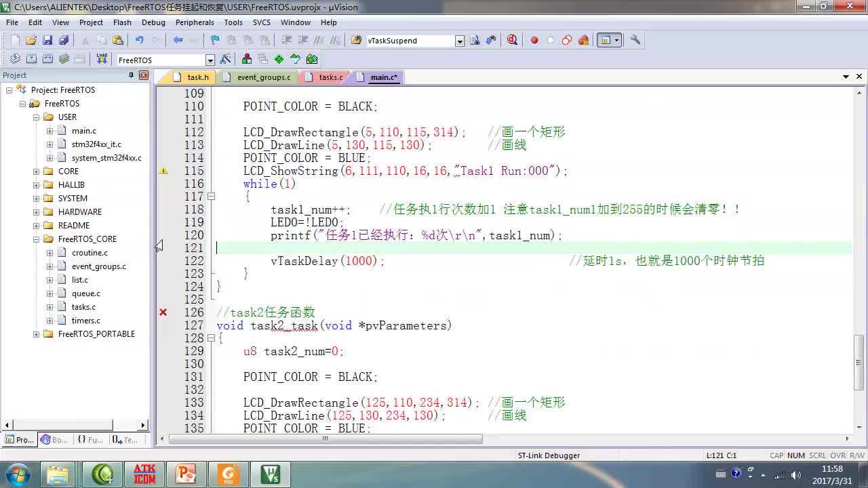Collapse the task2_task function fold at line 128

pos(211,338)
